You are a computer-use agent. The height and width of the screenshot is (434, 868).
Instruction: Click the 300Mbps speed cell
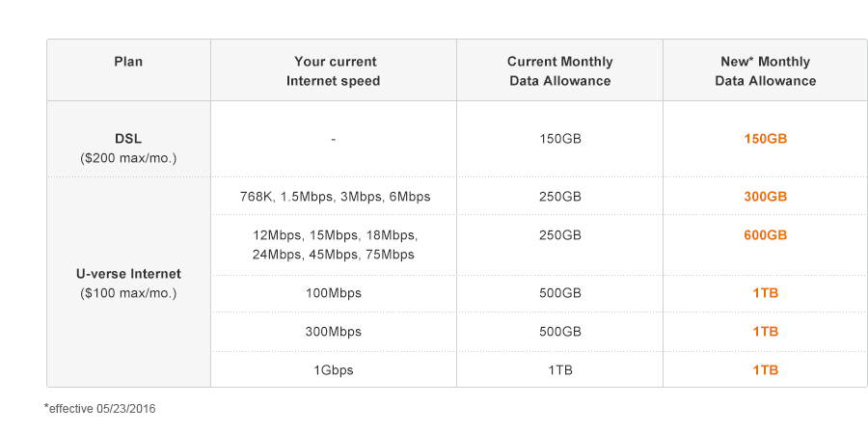click(333, 332)
